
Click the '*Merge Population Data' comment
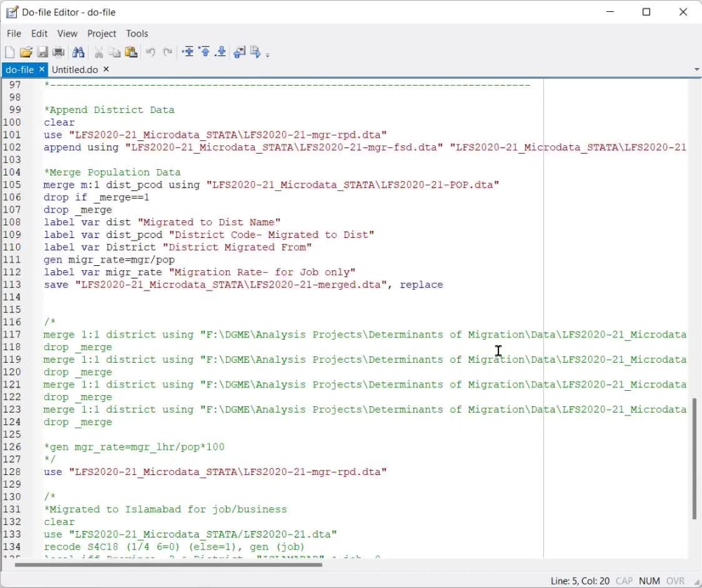tap(112, 173)
